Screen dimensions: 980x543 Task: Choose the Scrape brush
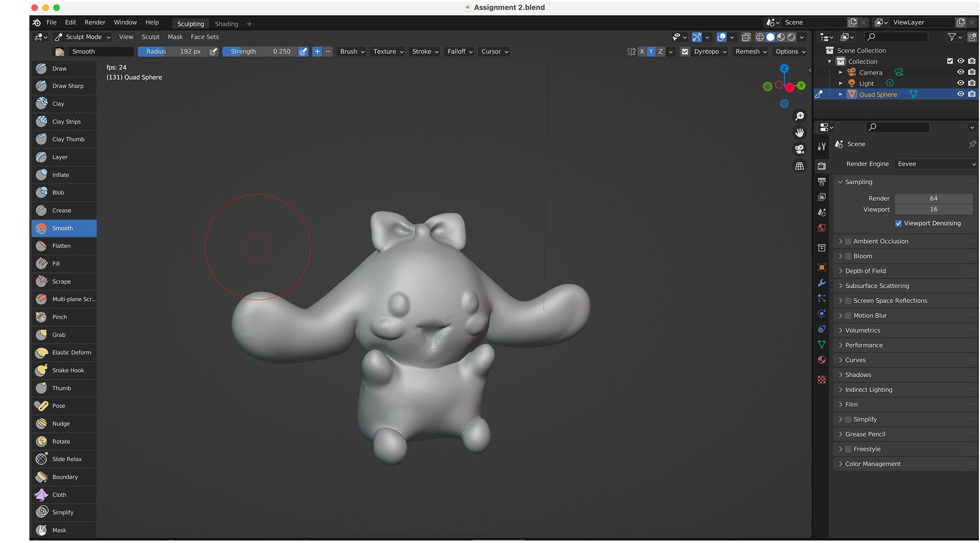pyautogui.click(x=64, y=281)
